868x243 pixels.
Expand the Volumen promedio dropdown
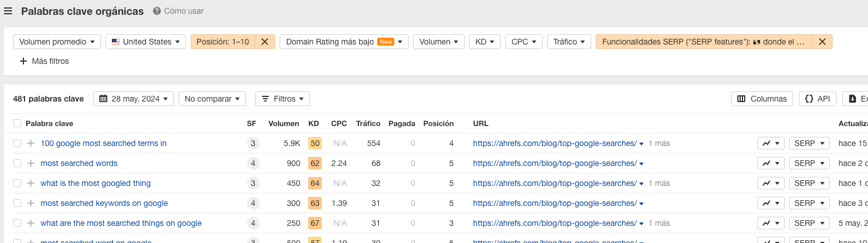click(x=57, y=42)
